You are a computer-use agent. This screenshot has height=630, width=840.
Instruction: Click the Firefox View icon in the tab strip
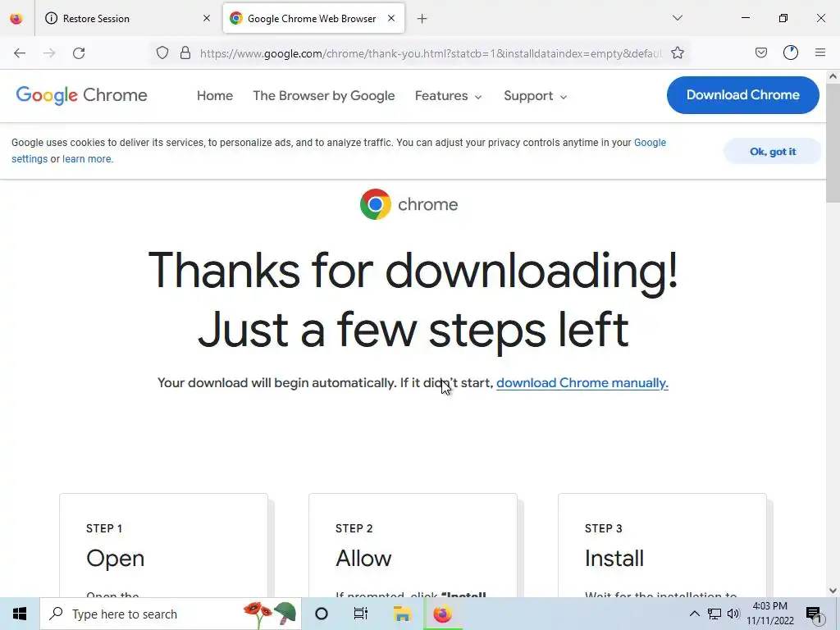16,19
